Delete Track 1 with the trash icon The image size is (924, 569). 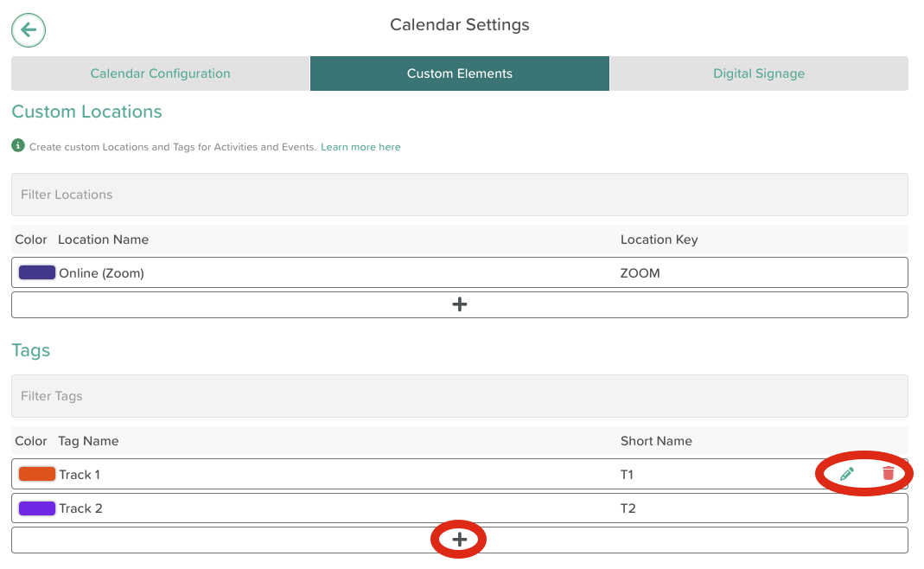tap(889, 473)
